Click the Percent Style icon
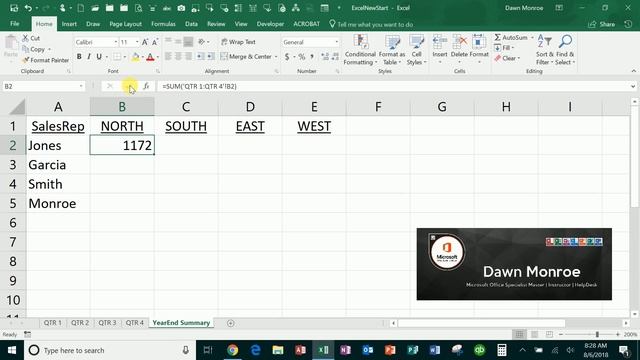The image size is (640, 360). 302,57
